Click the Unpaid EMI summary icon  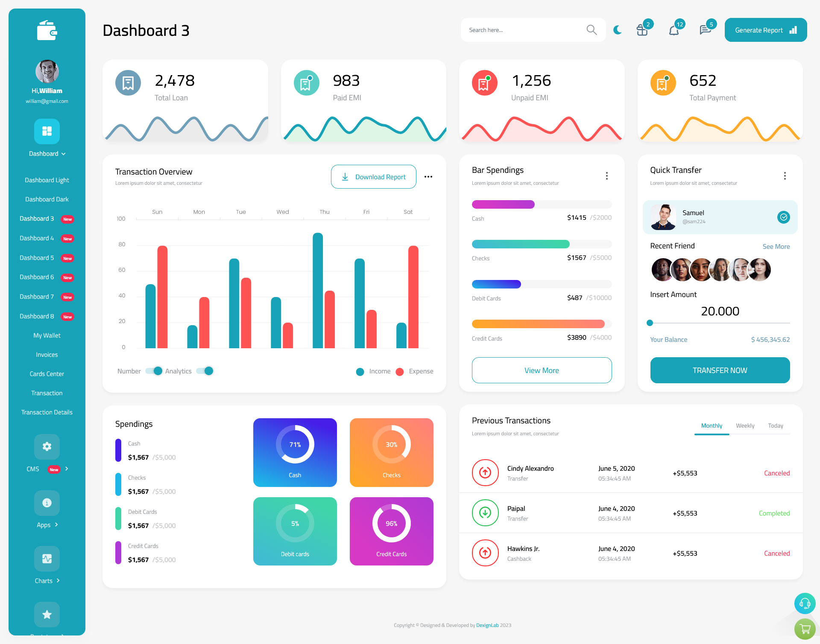483,82
